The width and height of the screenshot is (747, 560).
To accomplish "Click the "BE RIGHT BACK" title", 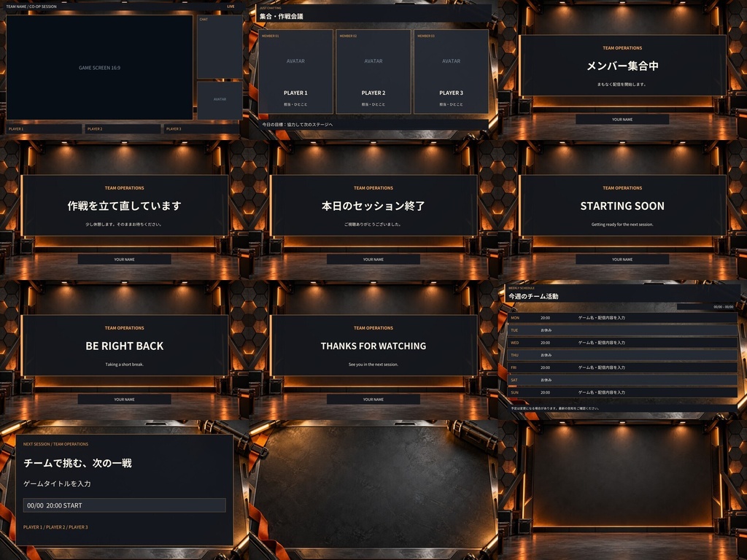I will click(124, 346).
